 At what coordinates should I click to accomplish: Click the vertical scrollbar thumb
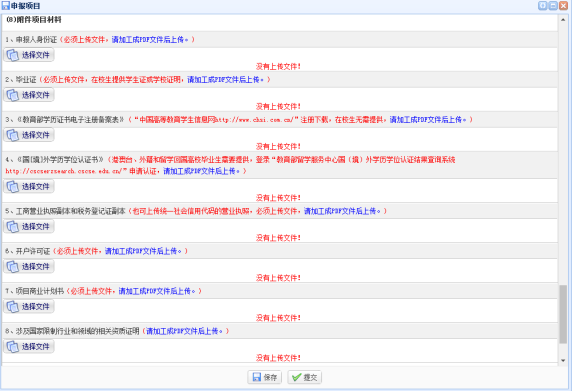point(563,314)
